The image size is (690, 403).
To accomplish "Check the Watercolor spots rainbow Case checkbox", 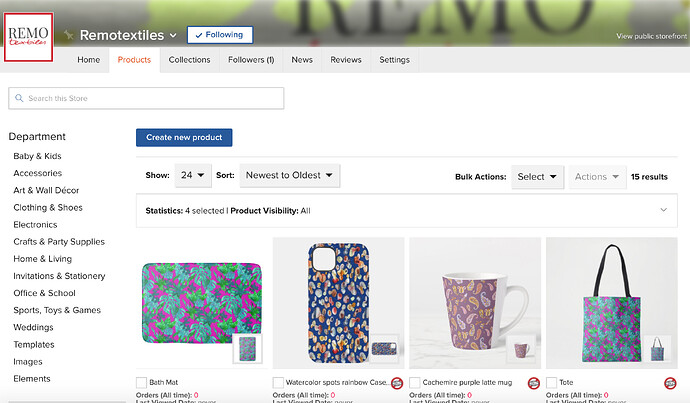I will point(278,382).
